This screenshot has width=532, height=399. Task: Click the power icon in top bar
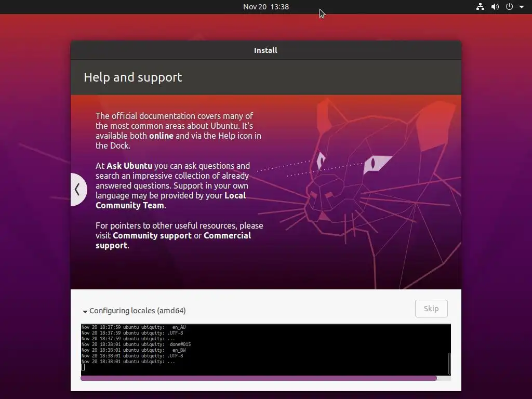[509, 7]
